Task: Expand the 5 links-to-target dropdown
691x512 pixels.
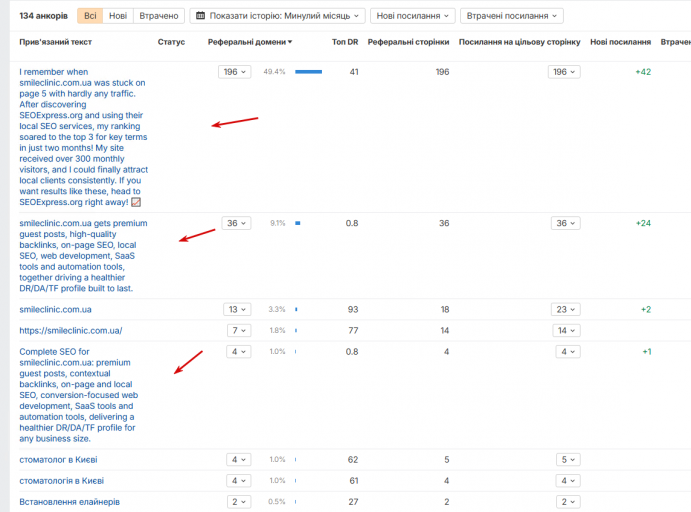Action: coord(568,460)
